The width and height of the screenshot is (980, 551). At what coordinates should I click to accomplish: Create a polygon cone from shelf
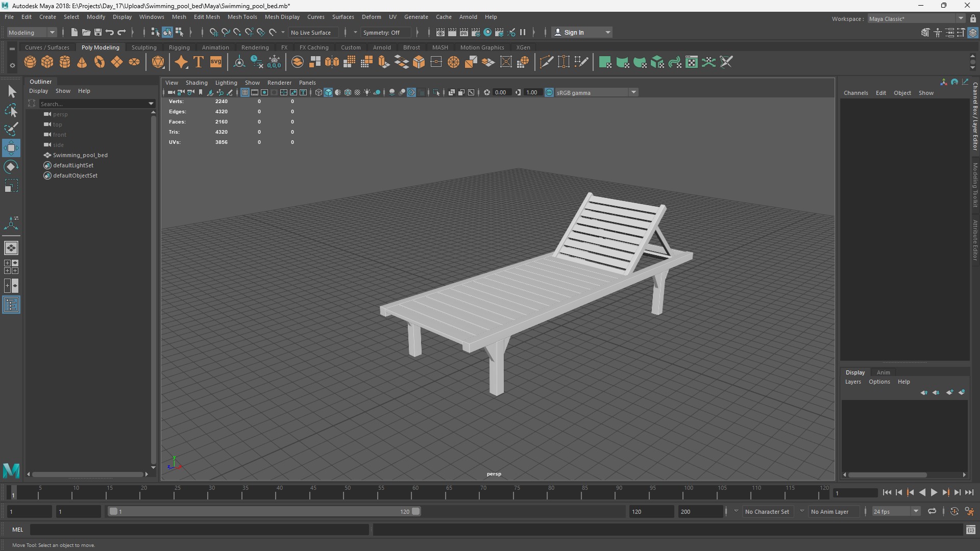[x=82, y=62]
